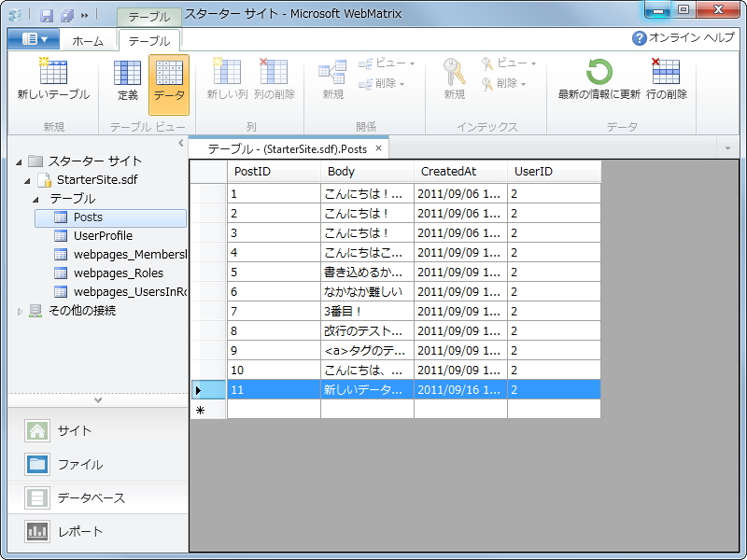The height and width of the screenshot is (560, 747).
Task: Click the CreatedAt column header
Action: pos(460,172)
